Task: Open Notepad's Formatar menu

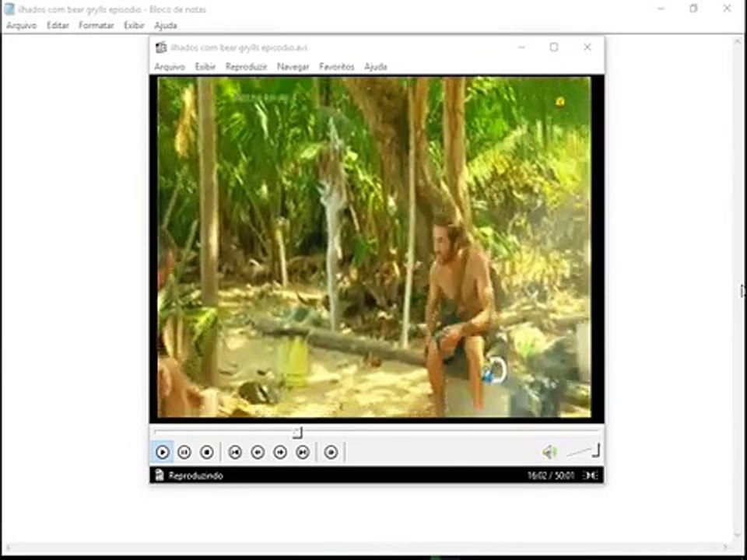Action: click(96, 25)
